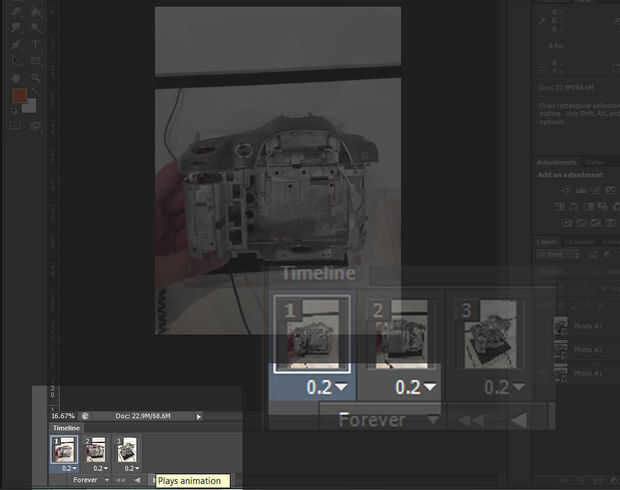Change screen mode icon in toolbox

[x=35, y=125]
